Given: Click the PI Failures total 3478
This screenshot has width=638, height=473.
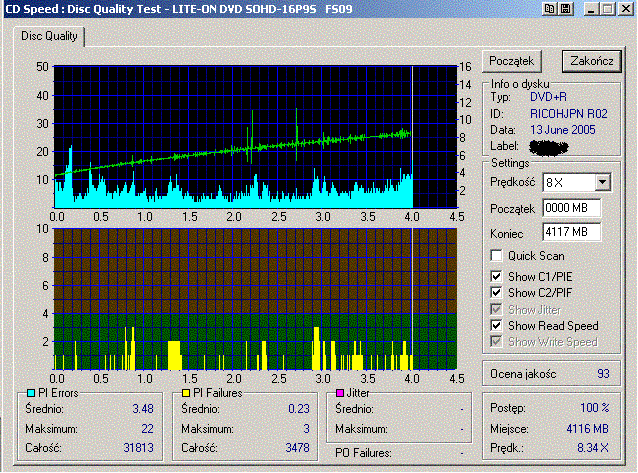Looking at the screenshot, I should [x=297, y=448].
